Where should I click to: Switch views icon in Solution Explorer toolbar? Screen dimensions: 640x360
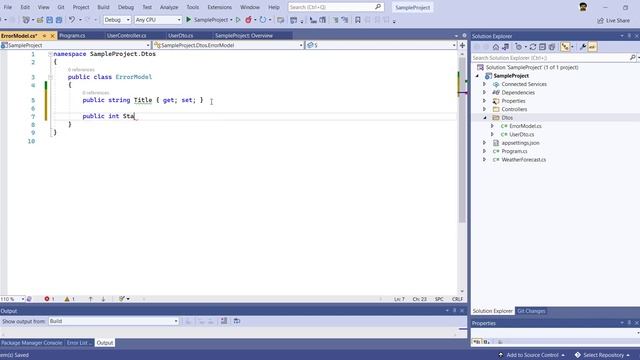[x=505, y=47]
